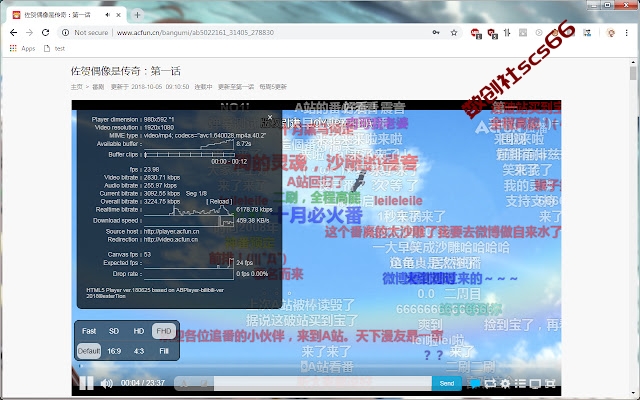The height and width of the screenshot is (400, 640).
Task: Bookmark this page with star icon
Action: point(454,32)
